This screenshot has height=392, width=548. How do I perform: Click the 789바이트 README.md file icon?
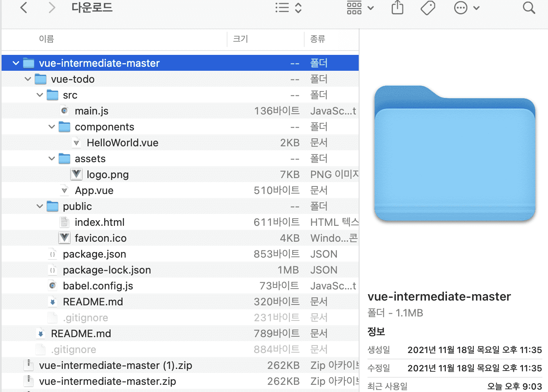[41, 334]
